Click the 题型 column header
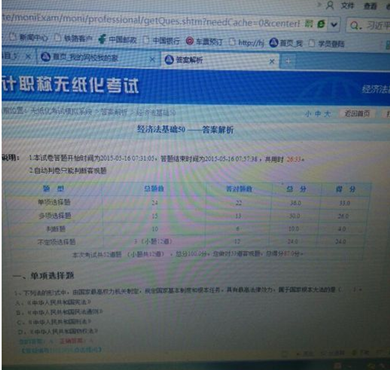 pos(53,189)
